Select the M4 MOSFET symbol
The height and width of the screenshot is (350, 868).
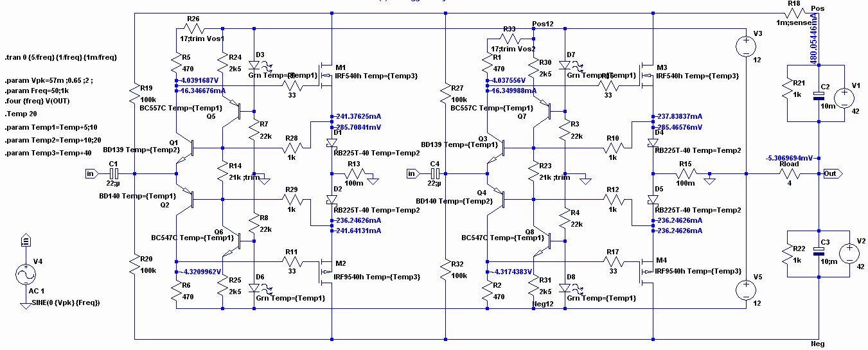click(x=647, y=270)
